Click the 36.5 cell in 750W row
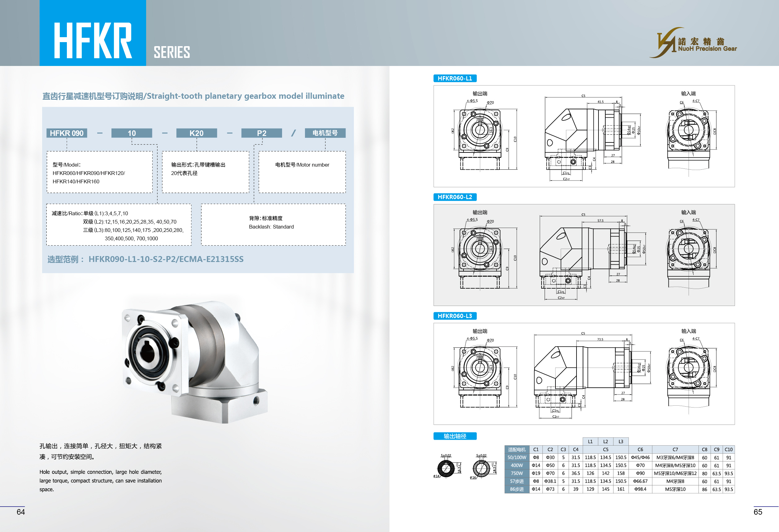Screen dimensions: 779x532 (x=576, y=473)
